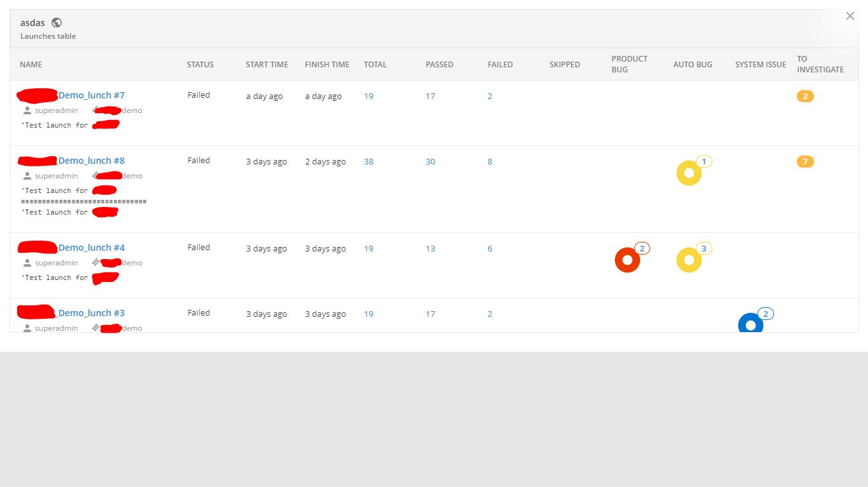Viewport: 868px width, 487px height.
Task: Click To Investigate badge 2 for Demo_lunch #7
Action: pos(805,97)
